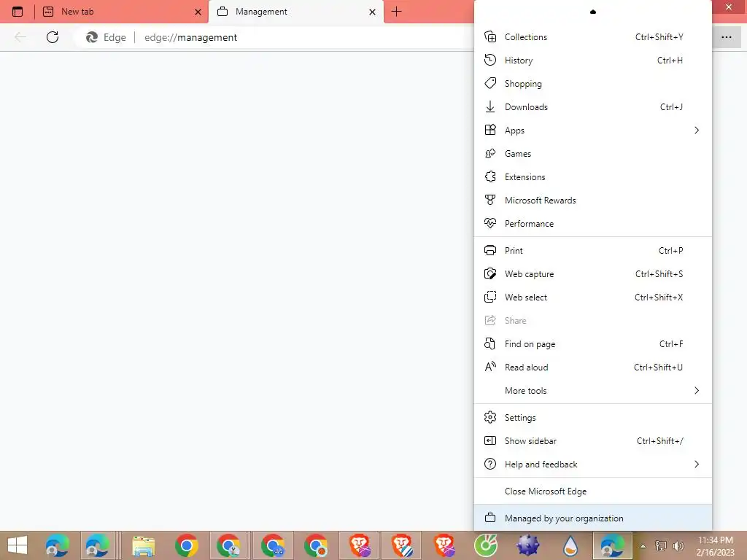This screenshot has width=747, height=560.
Task: Click the menu scroll-up arrow at top
Action: pos(592,12)
